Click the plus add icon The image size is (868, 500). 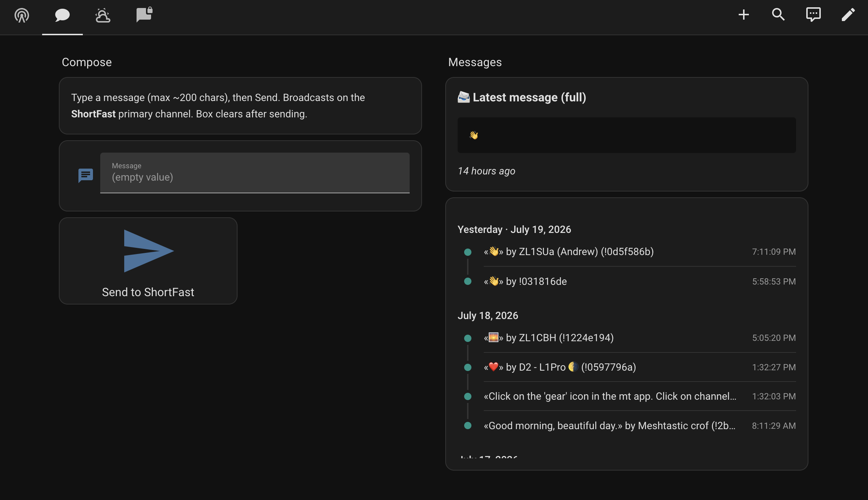(743, 15)
